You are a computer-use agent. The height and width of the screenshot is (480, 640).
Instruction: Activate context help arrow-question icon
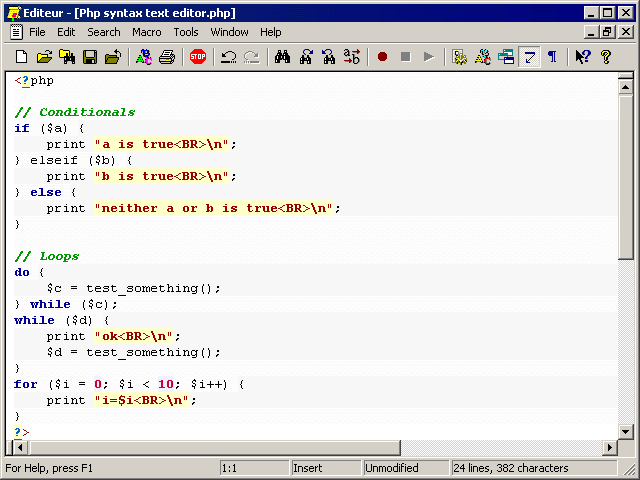(583, 57)
